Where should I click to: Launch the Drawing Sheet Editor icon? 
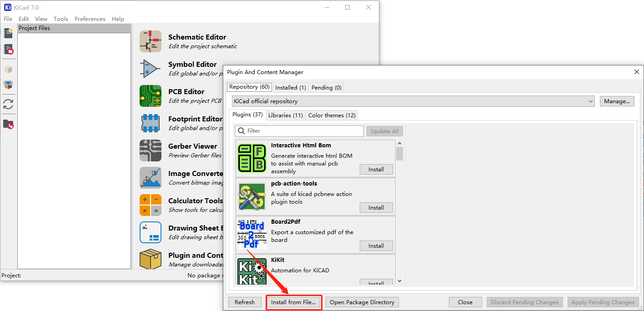[151, 232]
